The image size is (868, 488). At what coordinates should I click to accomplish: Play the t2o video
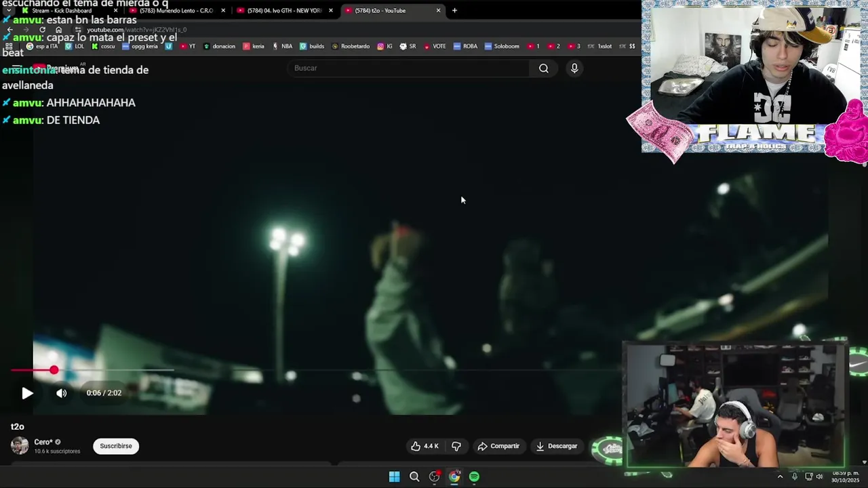27,393
